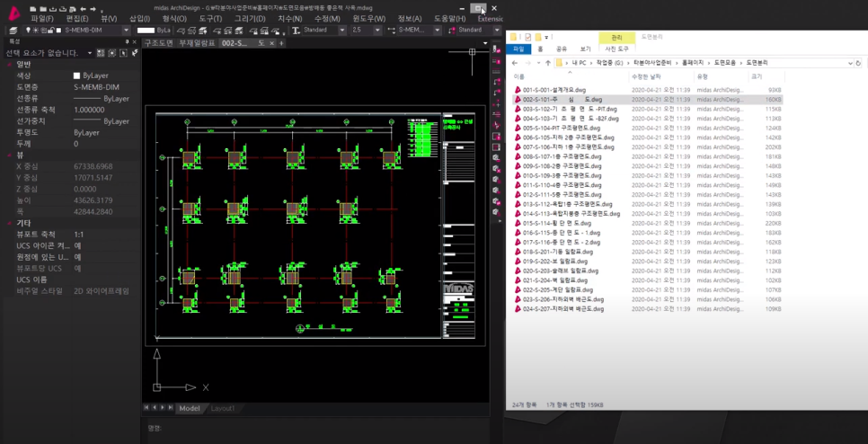Open the 홈 ribbon tab in Explorer
Viewport: 868px width, 444px height.
(540, 49)
